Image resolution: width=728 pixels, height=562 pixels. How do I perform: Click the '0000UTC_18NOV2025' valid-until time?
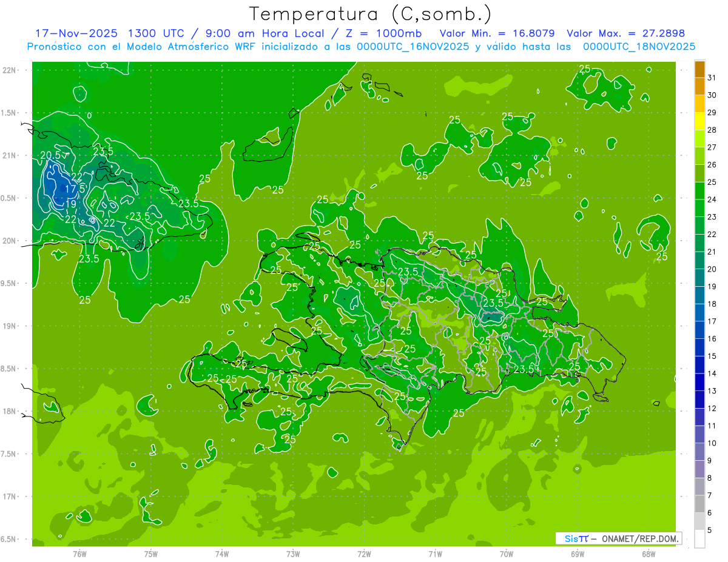[639, 47]
